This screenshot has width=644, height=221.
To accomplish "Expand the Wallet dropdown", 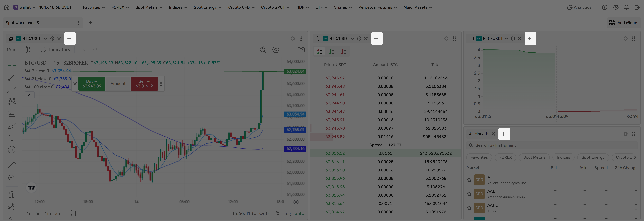I will pos(24,7).
